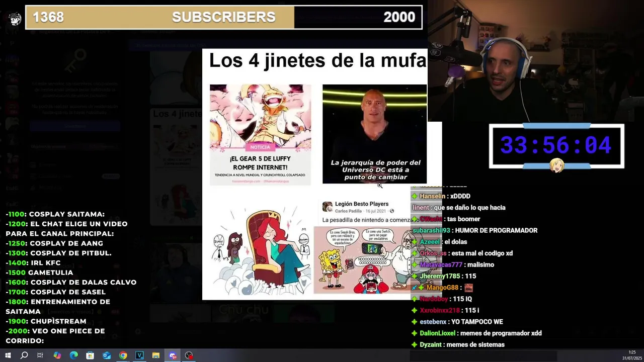Click the streamer webcam feed

pos(536,61)
